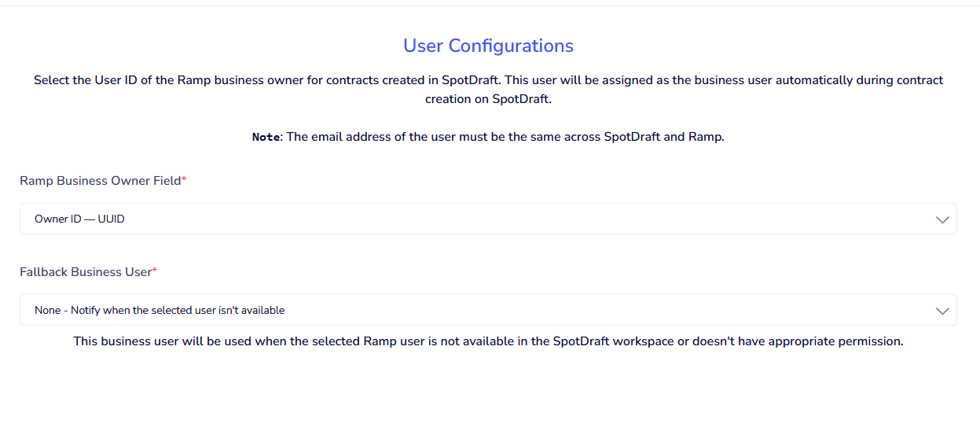Click the Ramp Business Owner Field label
Viewport: 980px width, 431px height.
(x=103, y=180)
